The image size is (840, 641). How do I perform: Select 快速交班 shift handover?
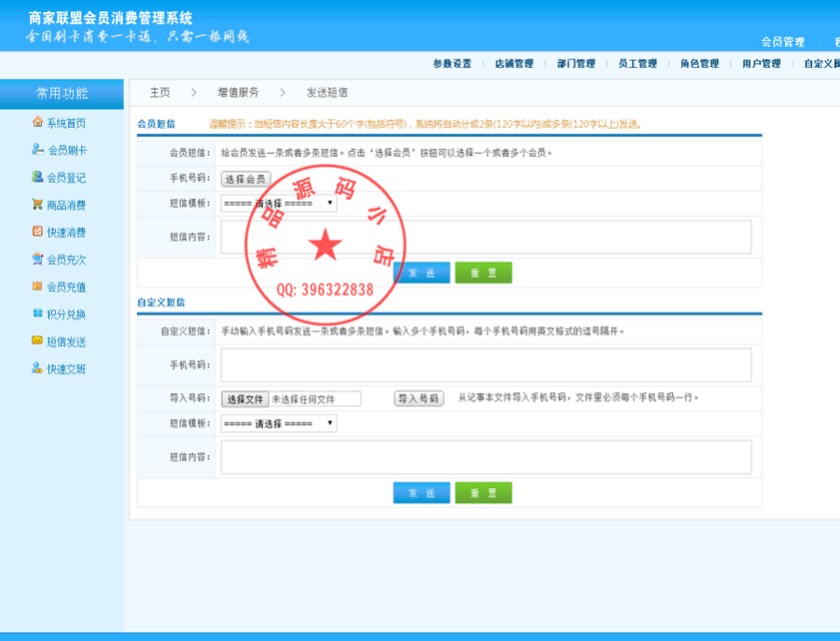point(65,369)
